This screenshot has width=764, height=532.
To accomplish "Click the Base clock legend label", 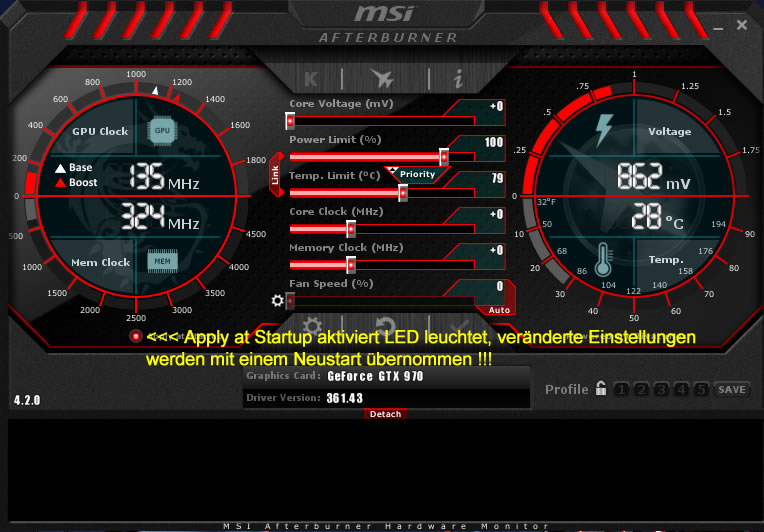I will pos(80,168).
